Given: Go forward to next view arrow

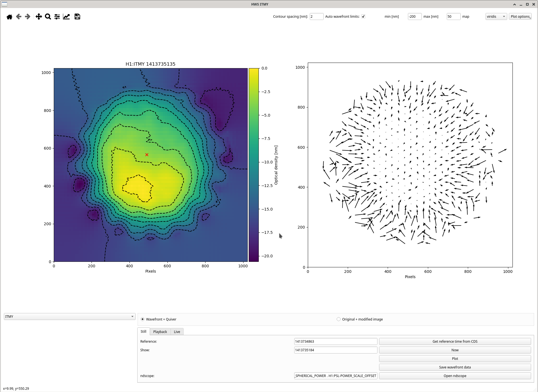Looking at the screenshot, I should [27, 17].
